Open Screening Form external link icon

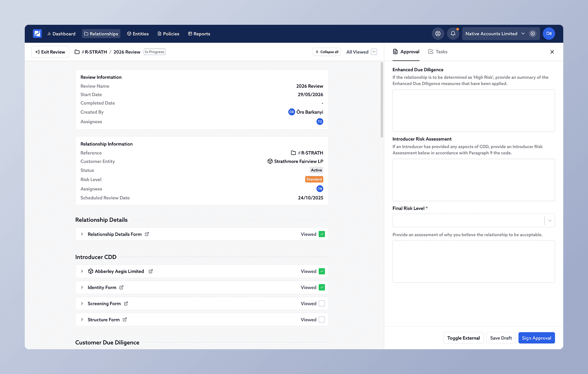126,304
